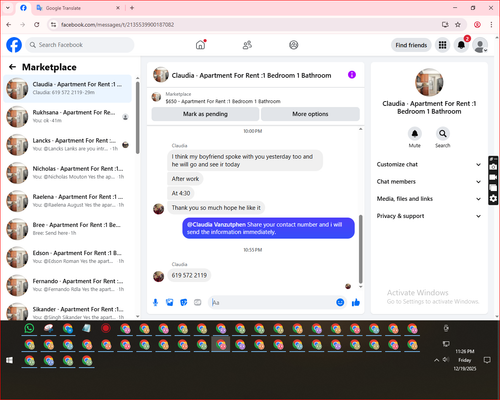Expand Media, files and links section

429,199
